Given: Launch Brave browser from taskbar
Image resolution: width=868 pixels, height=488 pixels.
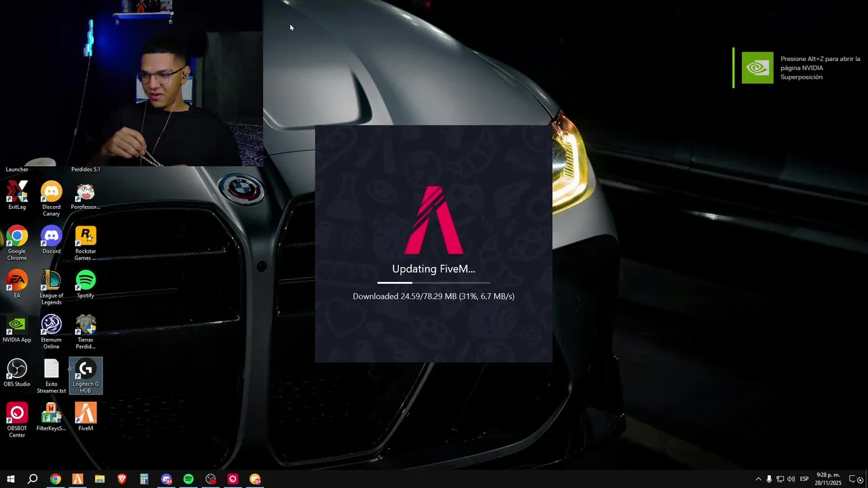Looking at the screenshot, I should (122, 479).
